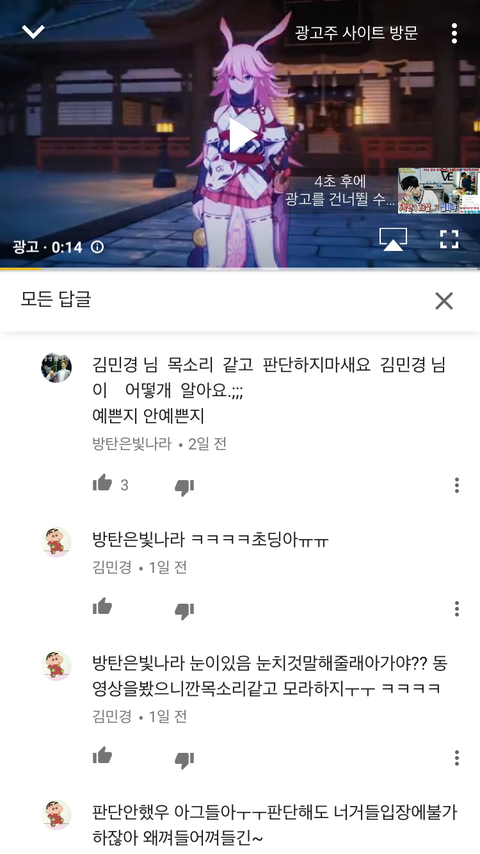Like the comment by 방탄은빛나라
Image resolution: width=480 pixels, height=854 pixels.
[x=102, y=483]
